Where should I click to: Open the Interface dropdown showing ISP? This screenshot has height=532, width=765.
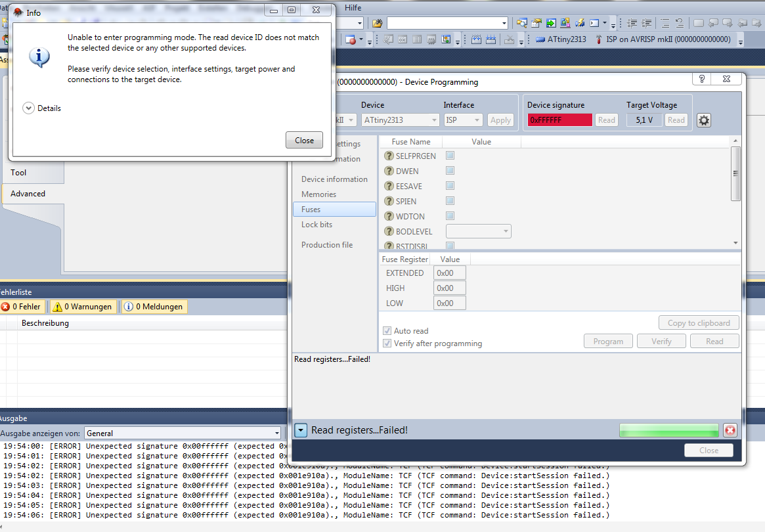click(463, 120)
